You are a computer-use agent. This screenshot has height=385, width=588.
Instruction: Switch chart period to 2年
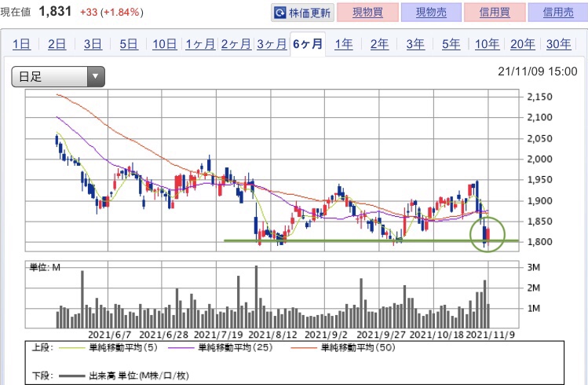[379, 44]
